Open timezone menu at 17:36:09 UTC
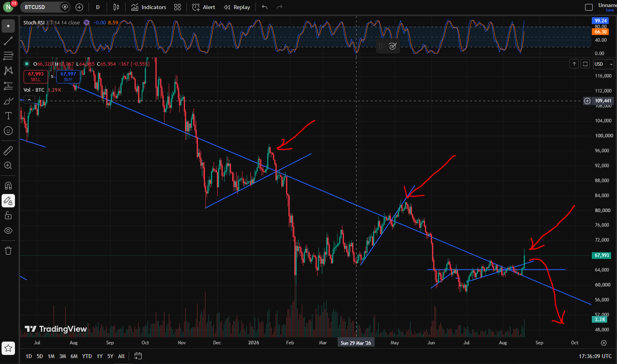The image size is (617, 364). point(595,356)
